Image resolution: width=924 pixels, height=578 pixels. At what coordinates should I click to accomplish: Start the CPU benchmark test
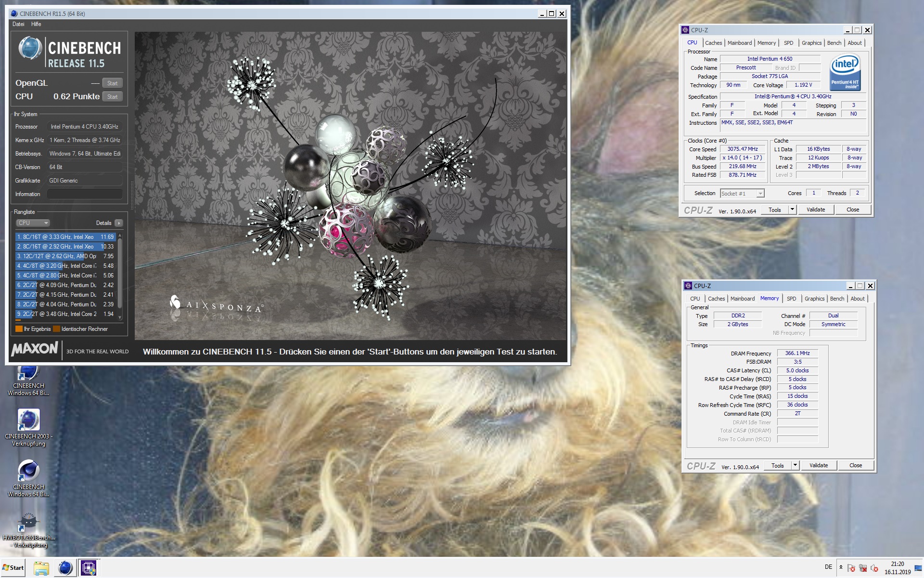[112, 97]
